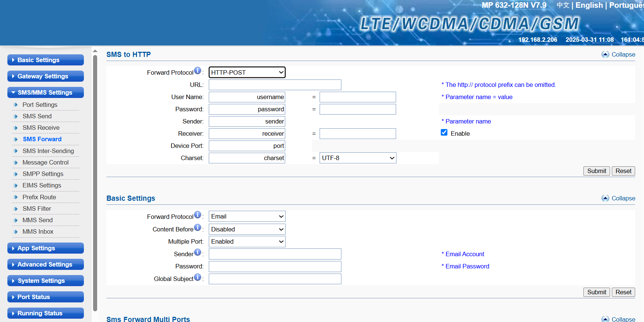Uncheck the Enable checkbox

[x=444, y=133]
